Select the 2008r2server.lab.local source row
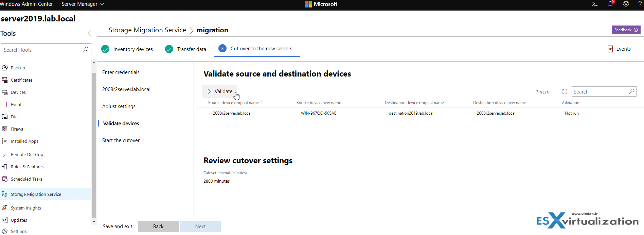 (x=232, y=113)
